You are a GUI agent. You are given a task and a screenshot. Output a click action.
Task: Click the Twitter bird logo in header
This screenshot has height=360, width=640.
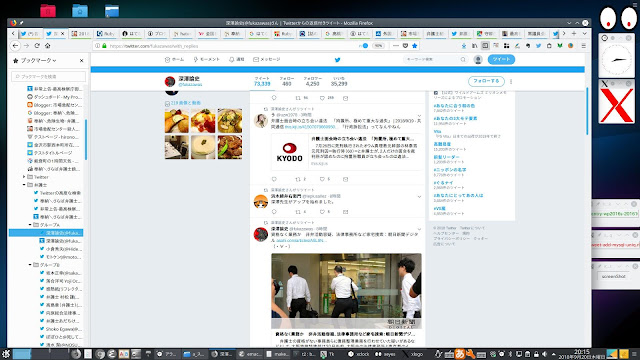click(337, 60)
